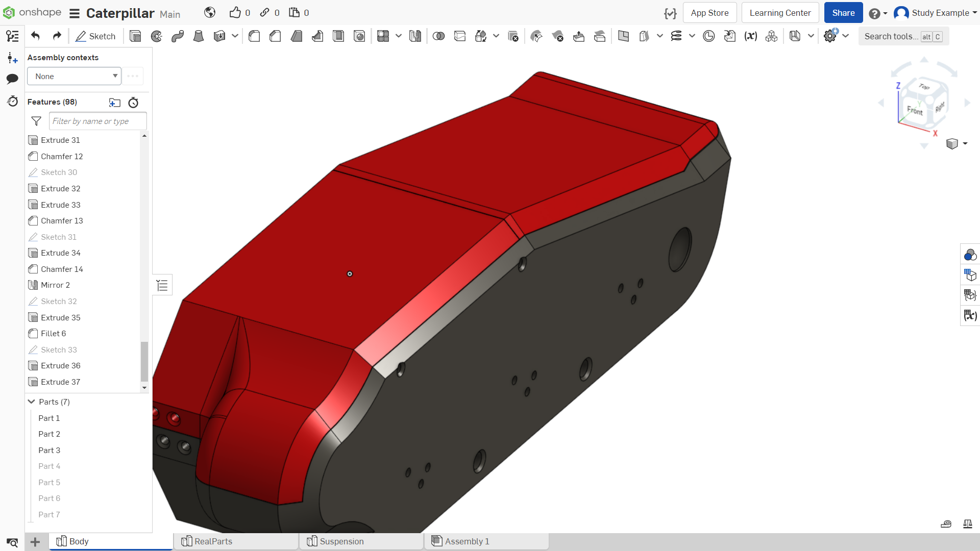Click the insert new tab plus button
This screenshot has width=980, height=551.
click(x=35, y=542)
